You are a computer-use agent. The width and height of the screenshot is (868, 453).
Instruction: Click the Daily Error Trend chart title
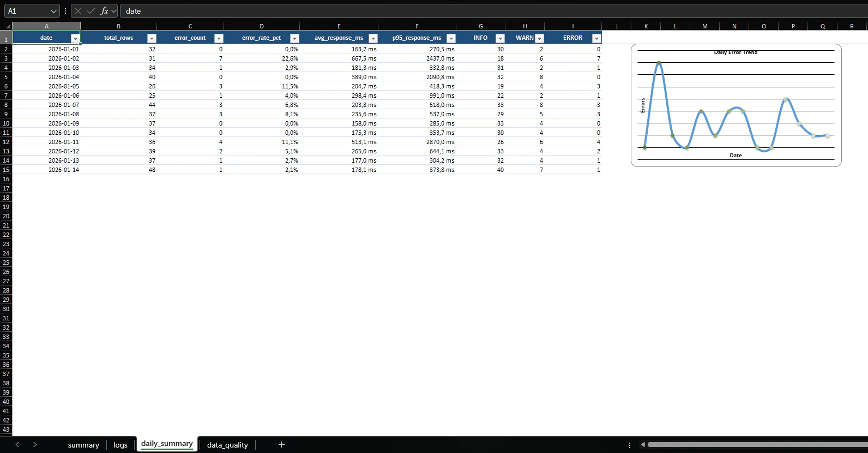(x=736, y=52)
